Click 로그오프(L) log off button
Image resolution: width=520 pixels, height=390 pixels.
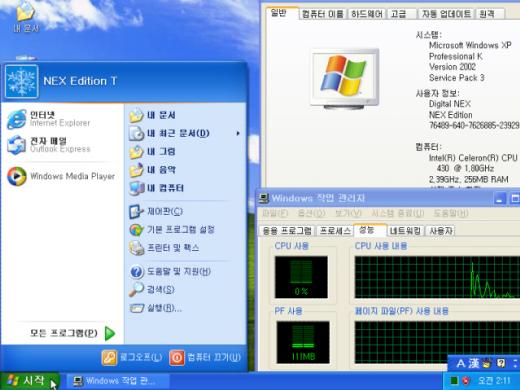(x=132, y=358)
